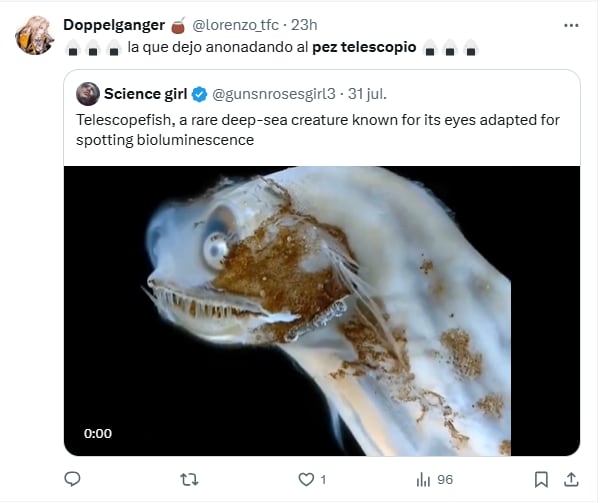Click the 0:00 video time label
Image resolution: width=600 pixels, height=503 pixels.
pos(98,433)
